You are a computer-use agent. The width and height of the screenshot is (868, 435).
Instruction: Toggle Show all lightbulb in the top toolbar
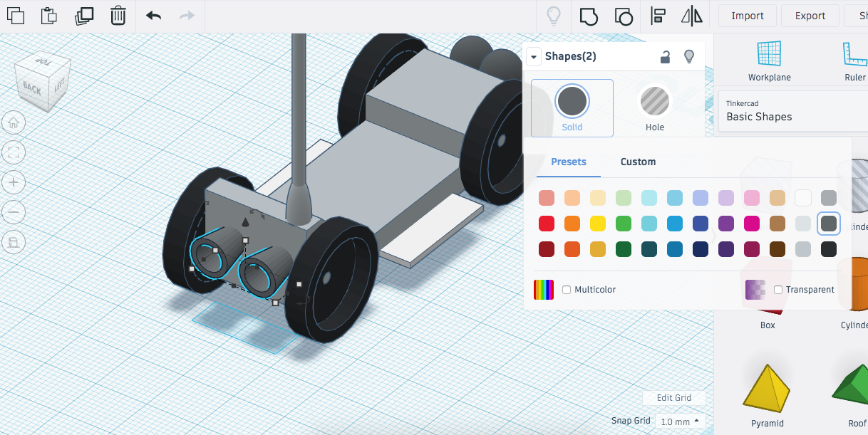tap(553, 16)
